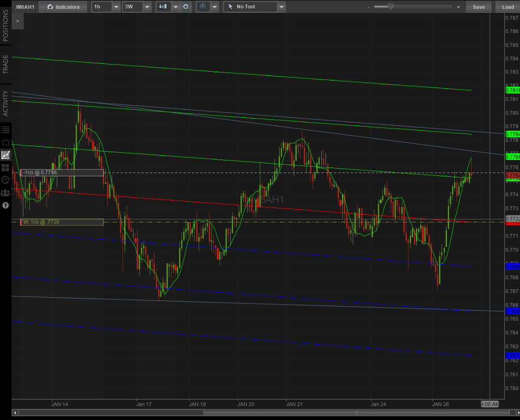The width and height of the screenshot is (520, 420).
Task: Open the 3W range dropdown arrow
Action: (x=147, y=7)
